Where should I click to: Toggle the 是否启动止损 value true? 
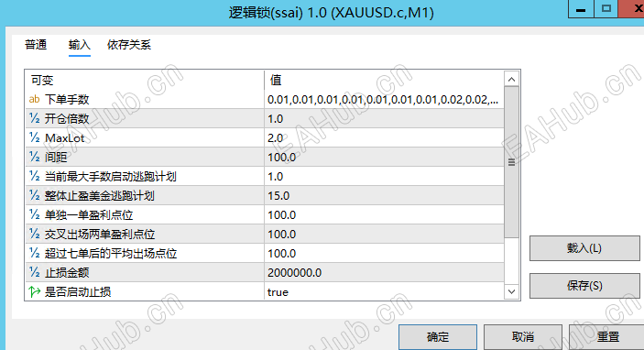pyautogui.click(x=384, y=291)
